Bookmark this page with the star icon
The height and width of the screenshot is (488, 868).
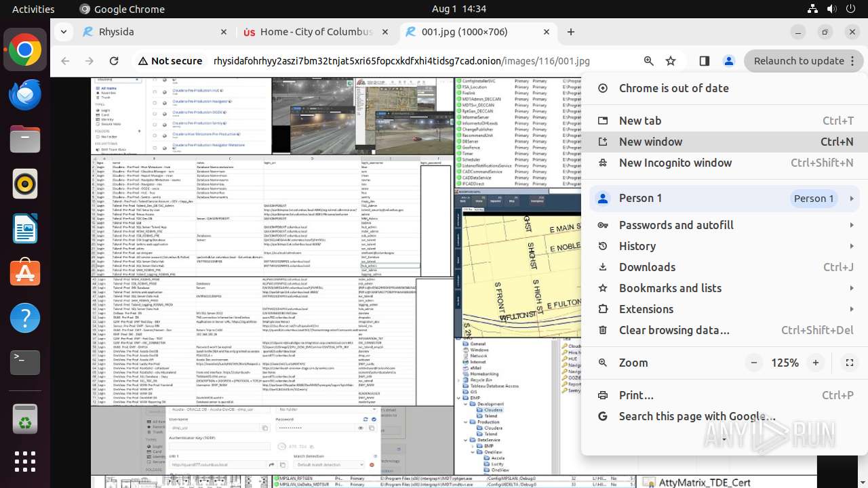point(671,61)
